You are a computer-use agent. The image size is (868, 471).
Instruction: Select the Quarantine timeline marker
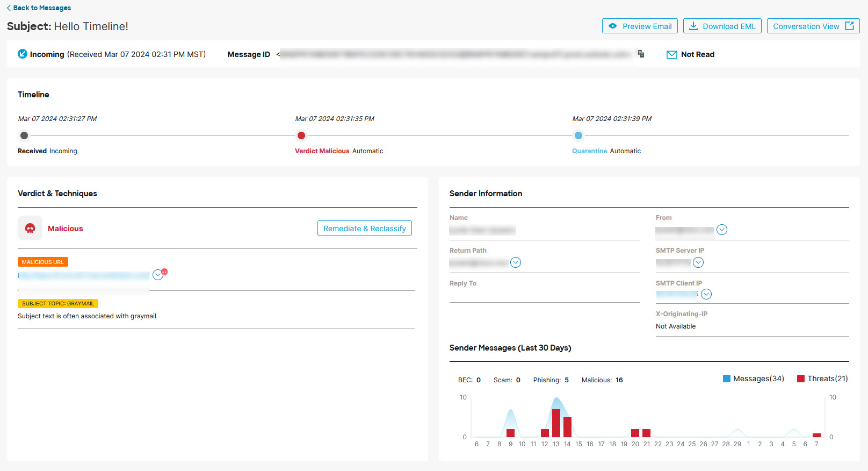(578, 135)
